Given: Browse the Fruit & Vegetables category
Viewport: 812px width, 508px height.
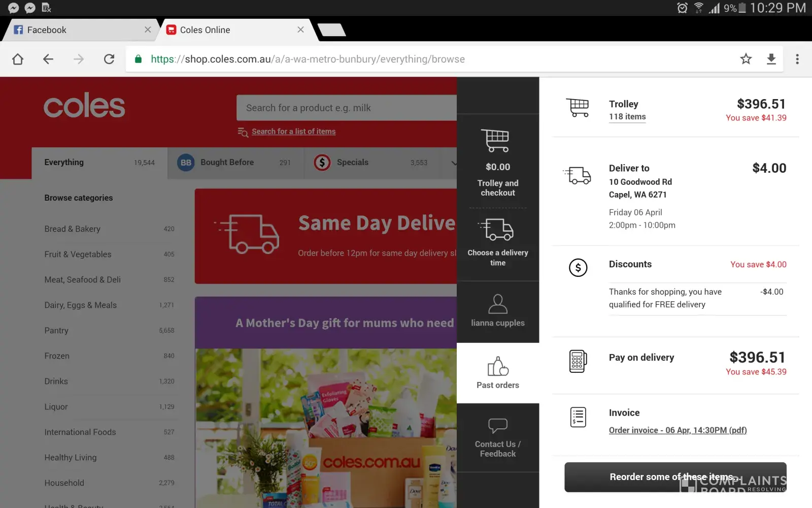Looking at the screenshot, I should pyautogui.click(x=78, y=255).
